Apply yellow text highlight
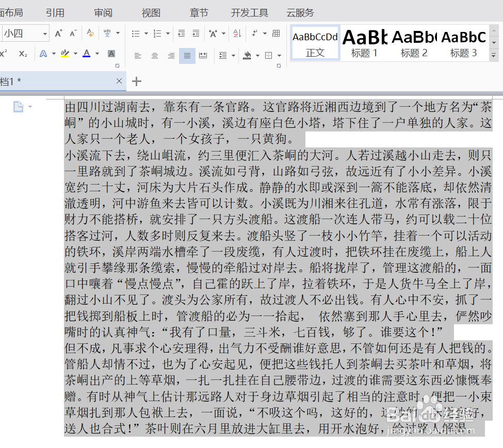The height and width of the screenshot is (448, 503). click(65, 54)
